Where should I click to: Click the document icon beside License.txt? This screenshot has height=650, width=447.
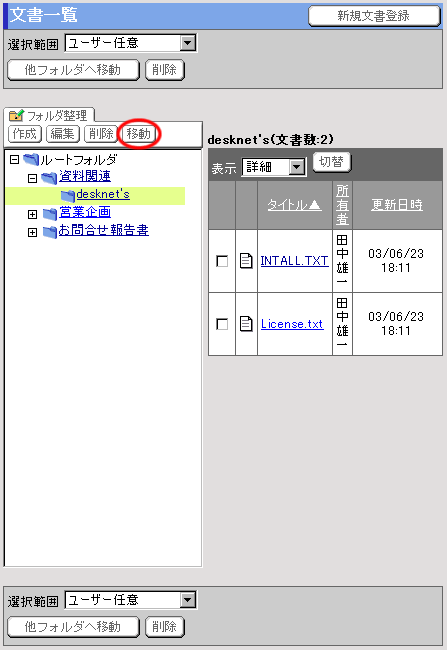click(246, 324)
